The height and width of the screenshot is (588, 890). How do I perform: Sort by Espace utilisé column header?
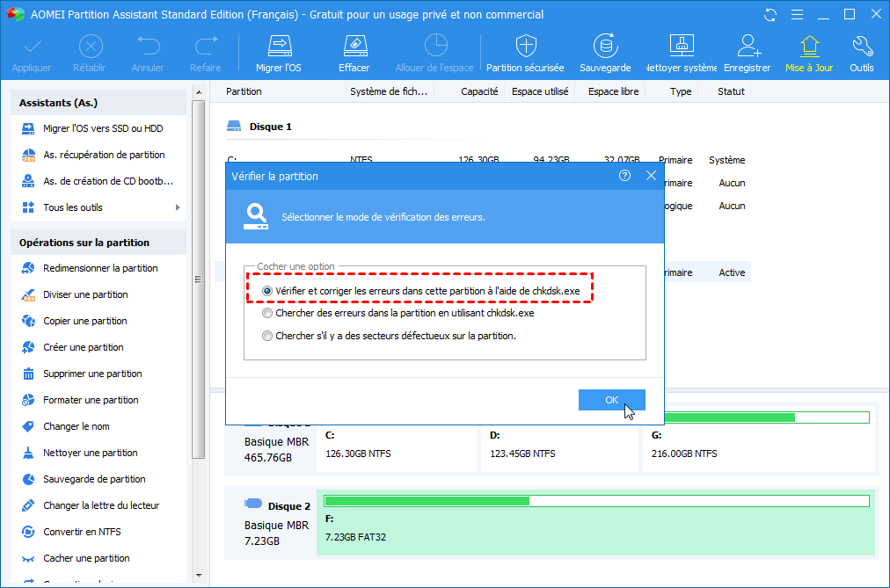tap(540, 91)
